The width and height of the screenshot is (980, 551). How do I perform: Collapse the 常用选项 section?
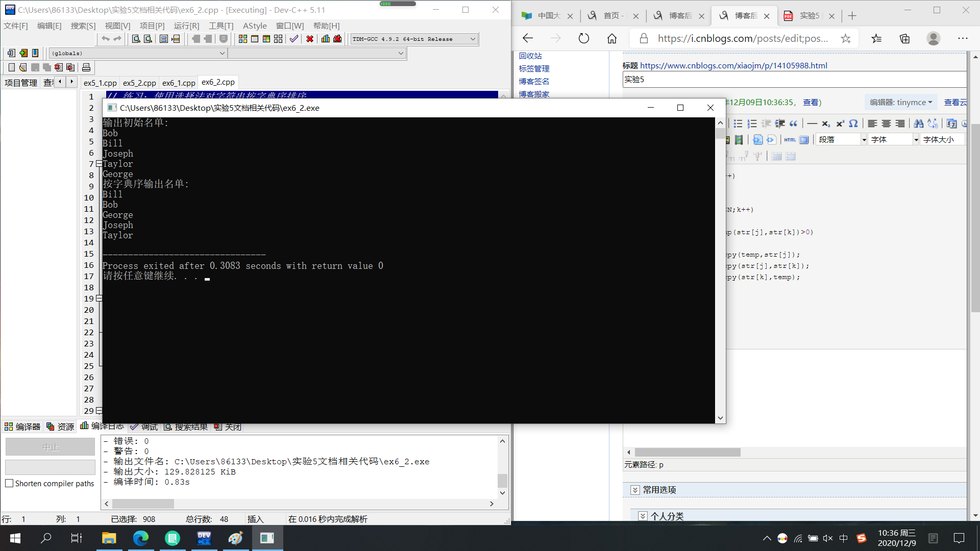tap(635, 490)
